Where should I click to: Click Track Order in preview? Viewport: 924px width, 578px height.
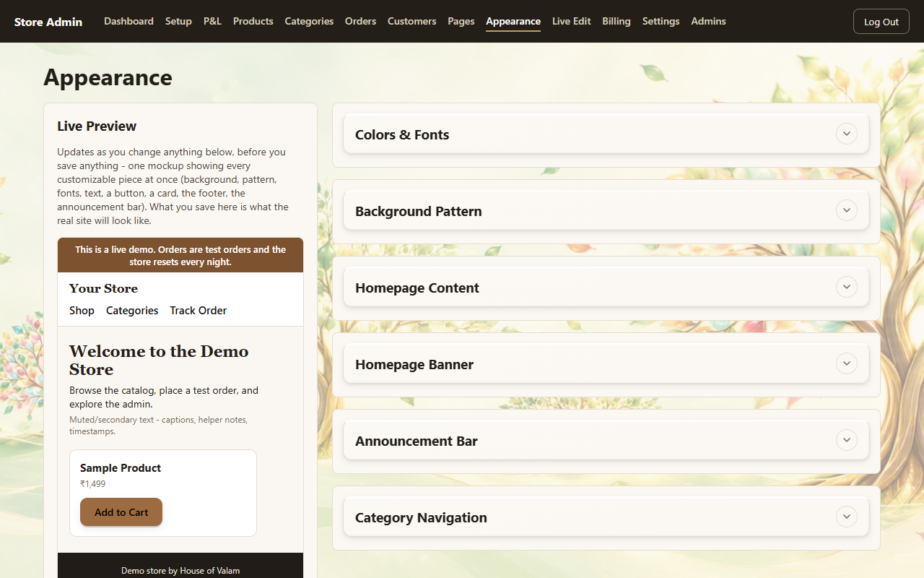coord(199,310)
